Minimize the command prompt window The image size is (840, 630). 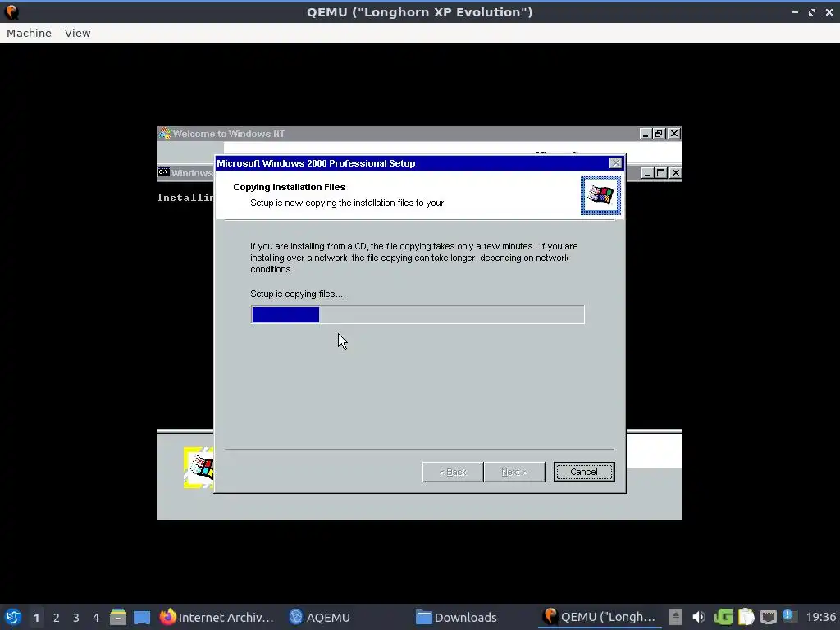(x=648, y=173)
